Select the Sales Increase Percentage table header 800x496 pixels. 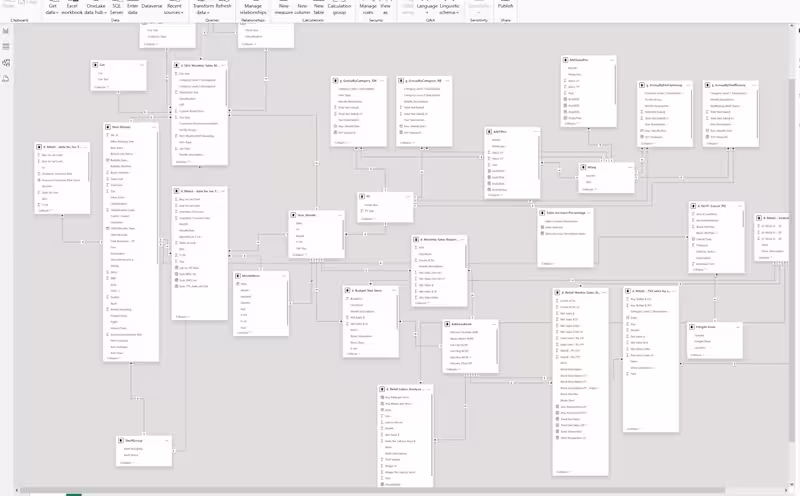point(565,213)
